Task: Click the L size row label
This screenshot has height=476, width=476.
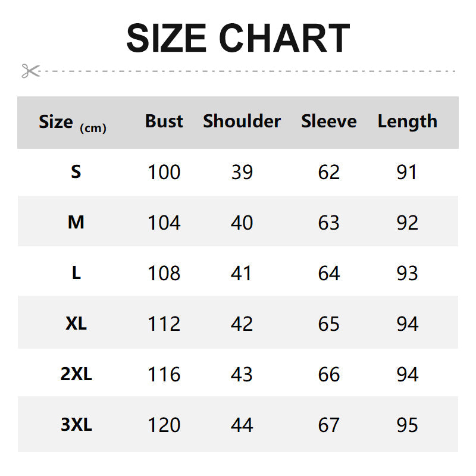Action: [76, 273]
